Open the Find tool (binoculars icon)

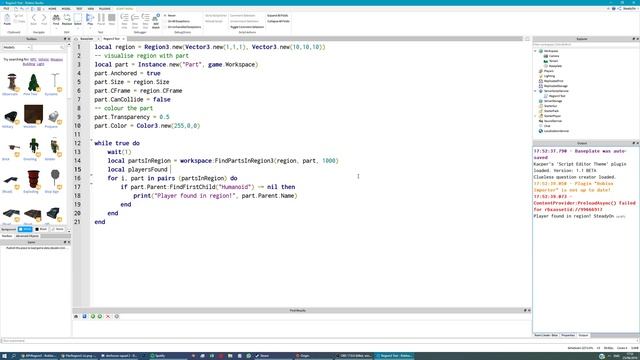point(56,19)
